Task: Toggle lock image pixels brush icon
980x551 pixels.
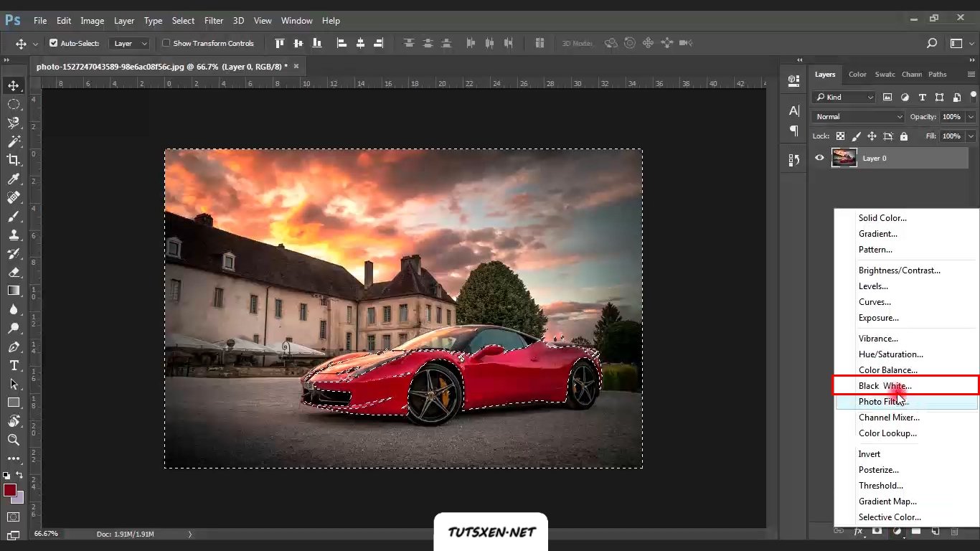Action: [856, 136]
